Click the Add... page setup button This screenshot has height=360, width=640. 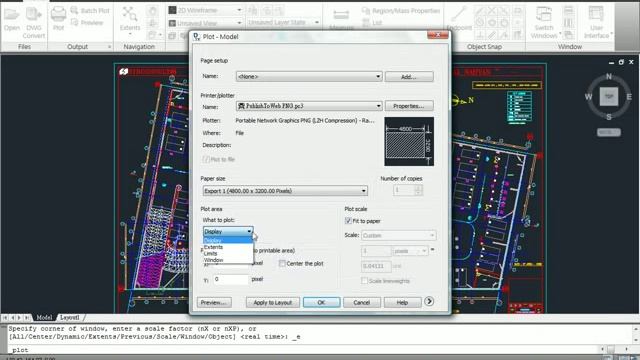click(409, 77)
